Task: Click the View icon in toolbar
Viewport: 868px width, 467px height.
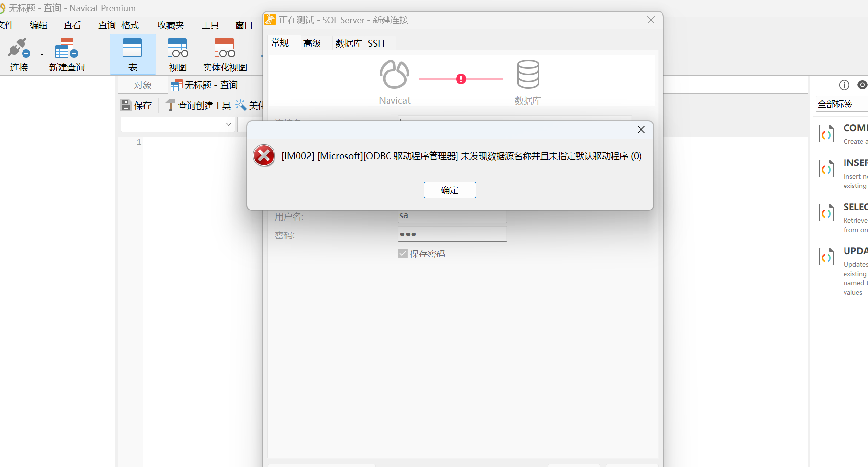Action: [x=178, y=48]
